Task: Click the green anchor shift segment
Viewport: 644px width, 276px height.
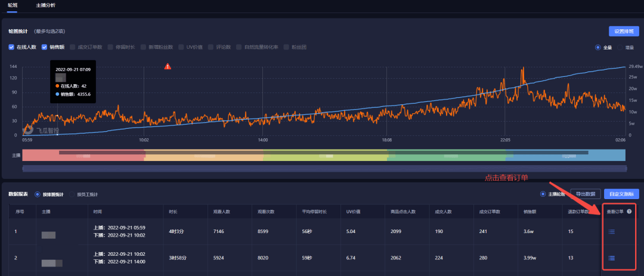Action: click(446, 155)
